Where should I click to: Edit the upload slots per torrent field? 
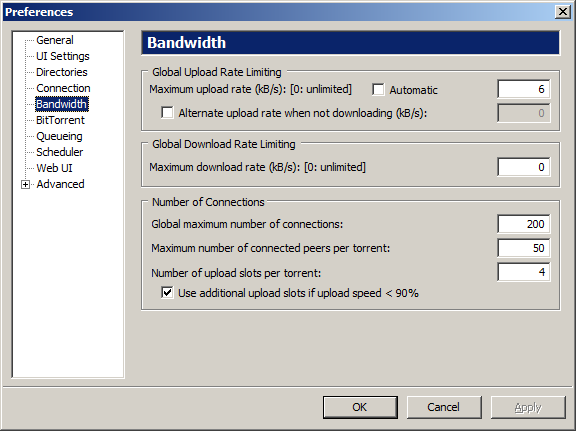click(523, 272)
